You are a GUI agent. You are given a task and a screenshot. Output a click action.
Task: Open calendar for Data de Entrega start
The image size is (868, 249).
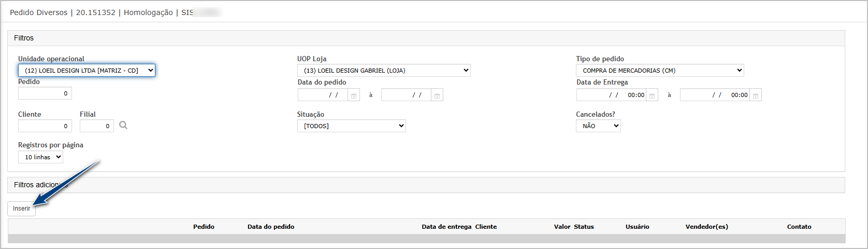[652, 95]
